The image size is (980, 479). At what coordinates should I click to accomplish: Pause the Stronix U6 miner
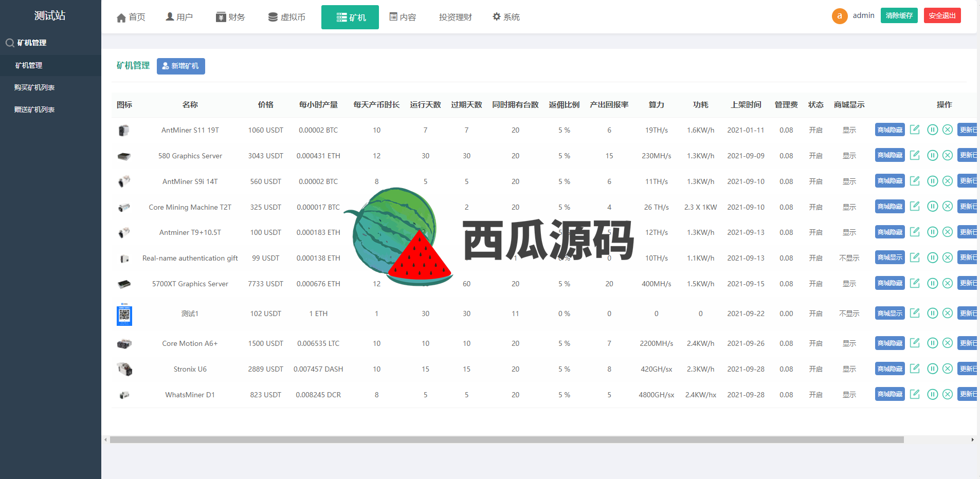(933, 369)
